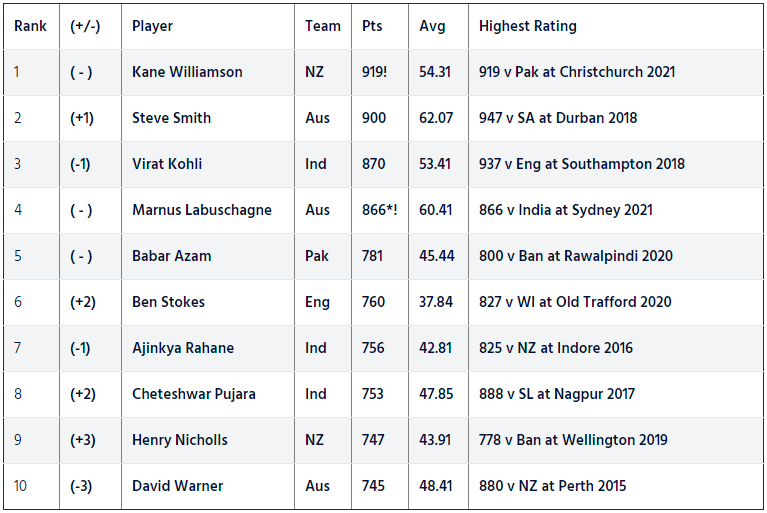This screenshot has width=767, height=513.
Task: Select the '937 v Eng at Southampton 2018' cell
Action: click(582, 164)
